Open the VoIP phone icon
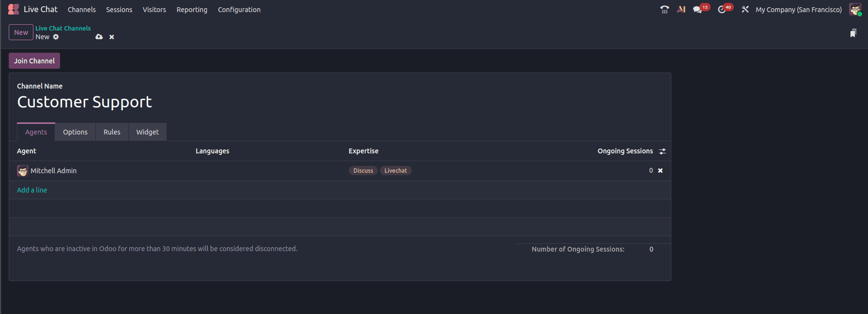This screenshot has height=314, width=868. [665, 10]
